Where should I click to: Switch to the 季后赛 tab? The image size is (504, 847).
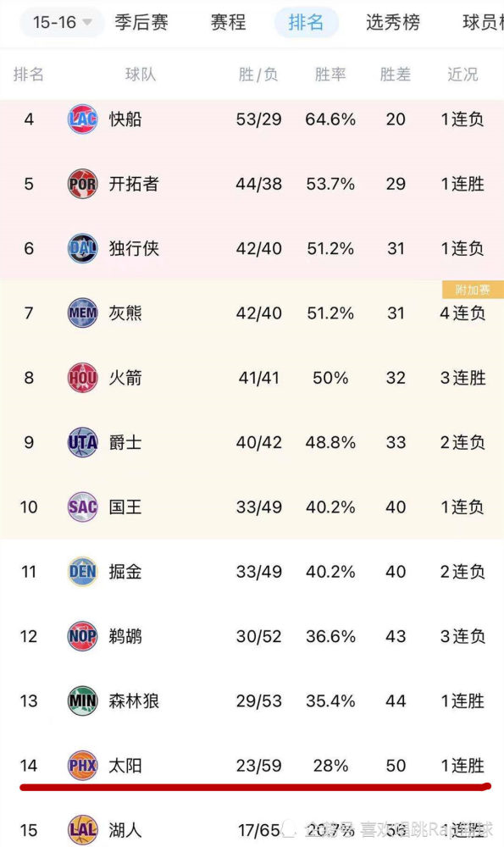(x=141, y=22)
